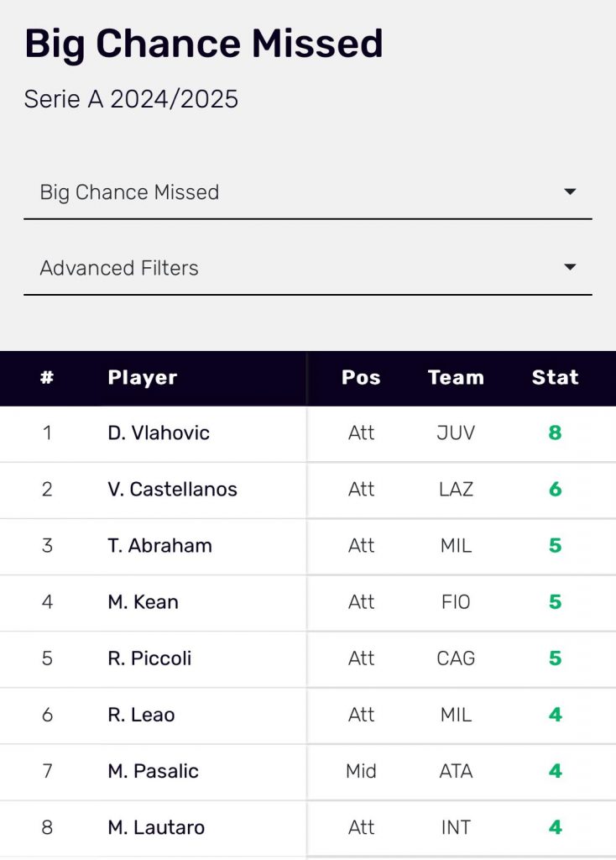Image resolution: width=616 pixels, height=860 pixels.
Task: Click the JUV team cell
Action: [456, 433]
